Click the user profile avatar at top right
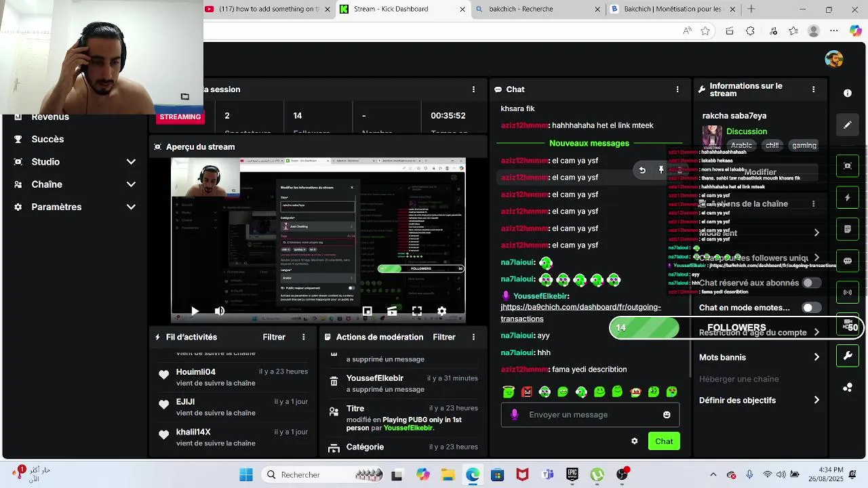Screen dimensions: 868x488 [x=833, y=59]
